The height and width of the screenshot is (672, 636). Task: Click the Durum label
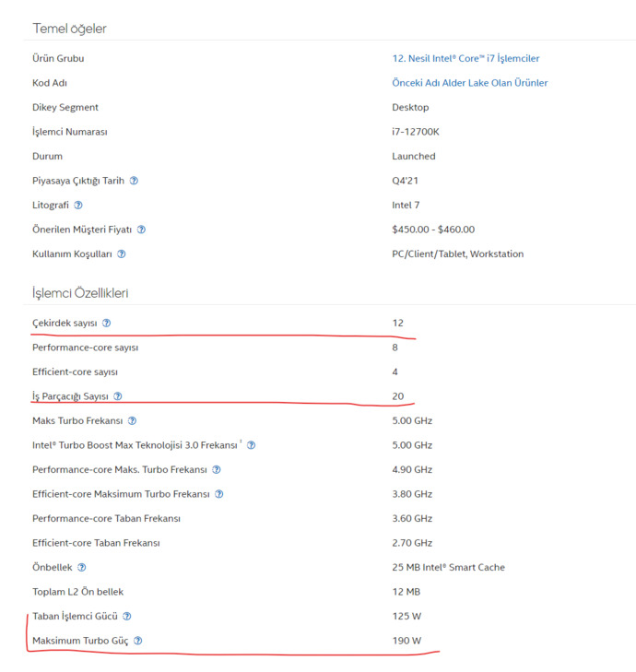point(47,156)
